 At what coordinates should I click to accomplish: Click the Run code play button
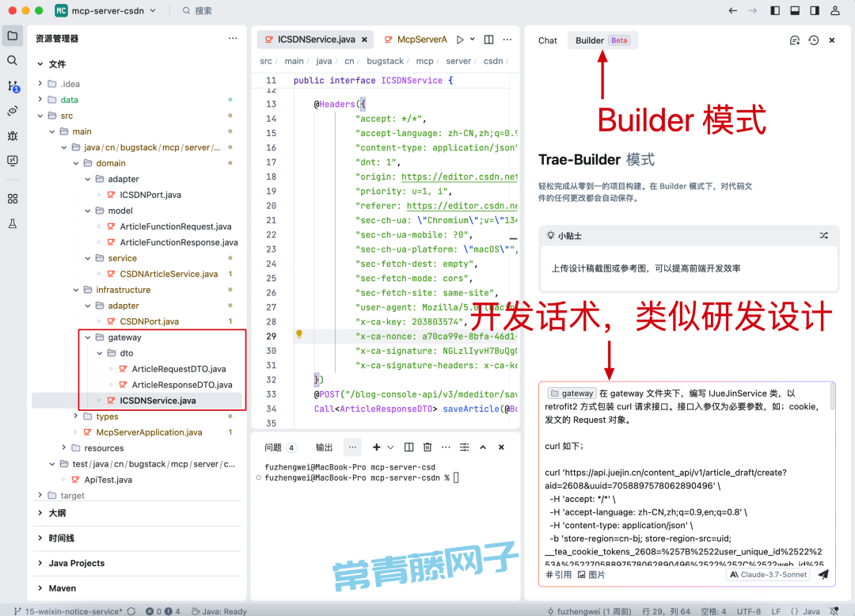(460, 40)
